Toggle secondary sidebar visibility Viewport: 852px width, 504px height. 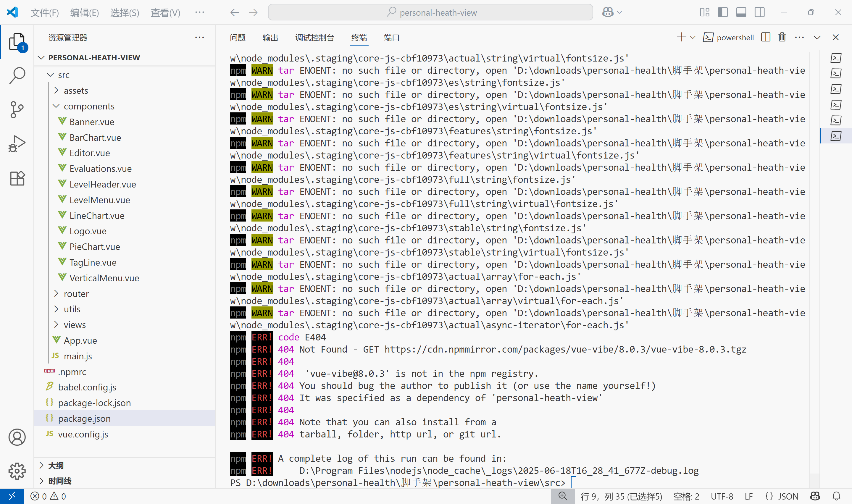(760, 12)
